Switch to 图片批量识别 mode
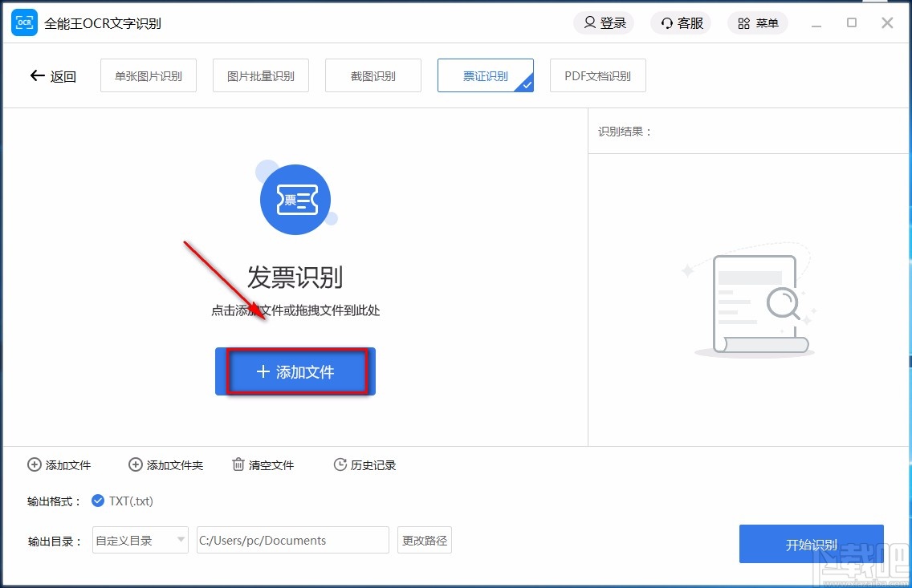This screenshot has height=588, width=912. (260, 75)
